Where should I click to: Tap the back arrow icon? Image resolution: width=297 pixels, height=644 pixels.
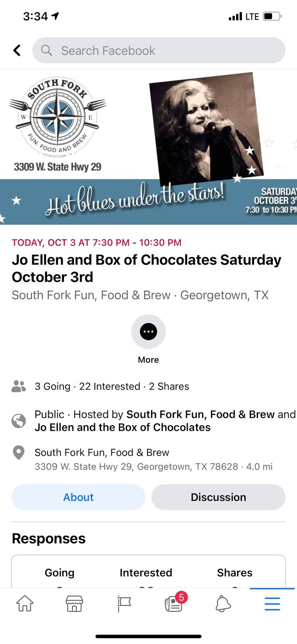[x=17, y=50]
